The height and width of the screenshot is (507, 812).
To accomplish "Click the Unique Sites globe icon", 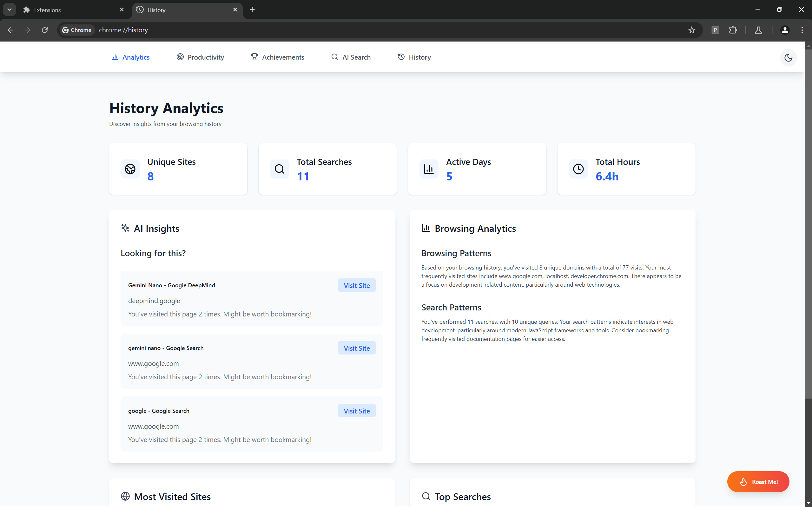I will tap(130, 169).
